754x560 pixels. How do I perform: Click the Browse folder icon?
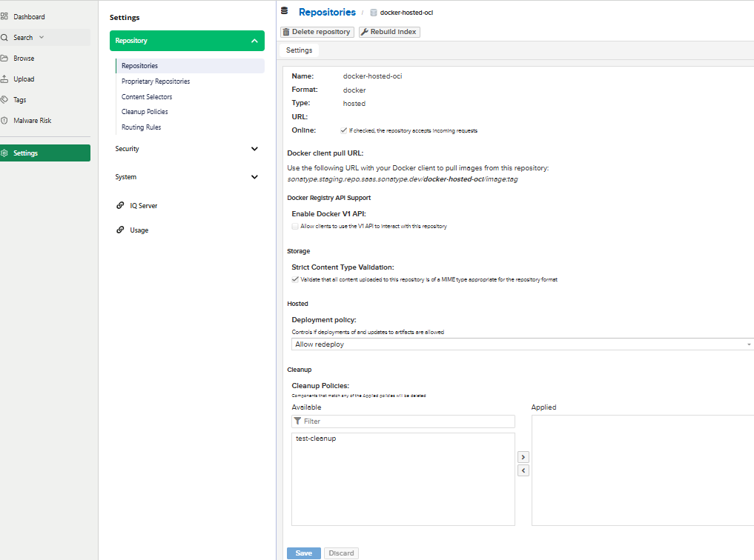tap(4, 58)
